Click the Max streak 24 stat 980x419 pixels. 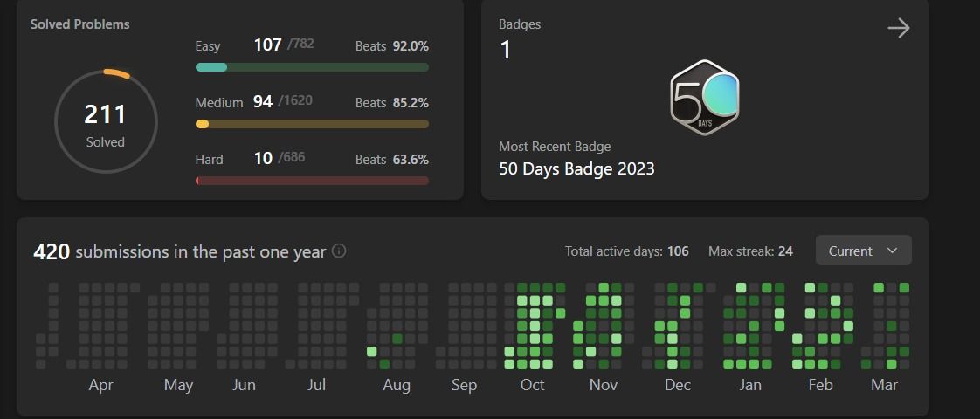coord(750,251)
